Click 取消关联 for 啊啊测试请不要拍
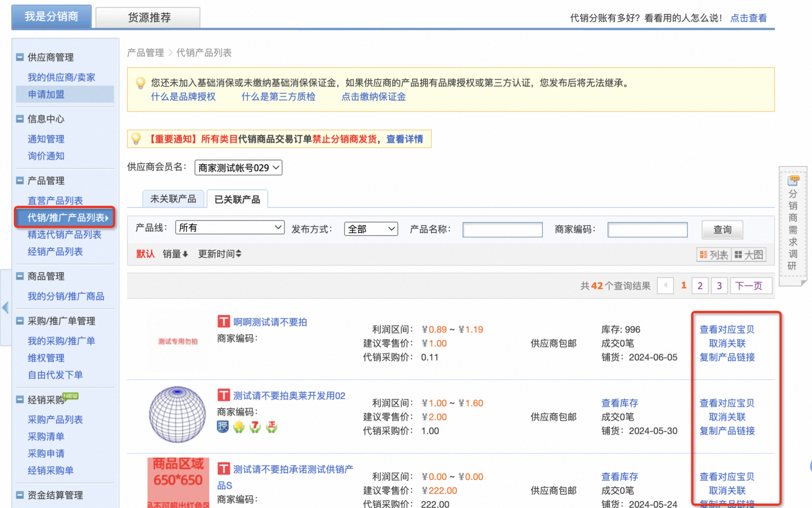The image size is (812, 508). coord(727,343)
